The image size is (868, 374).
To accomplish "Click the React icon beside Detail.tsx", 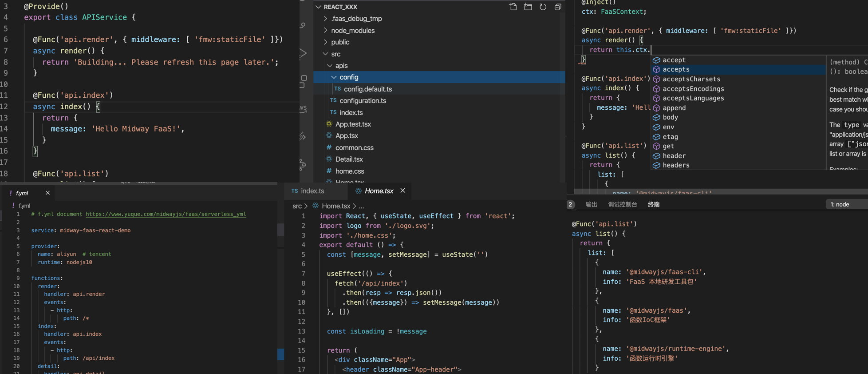I will (329, 159).
